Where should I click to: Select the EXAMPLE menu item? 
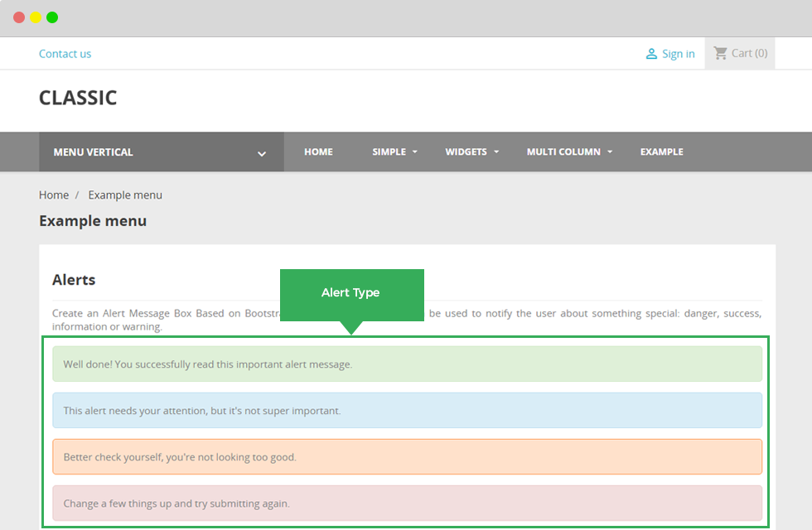coord(661,152)
